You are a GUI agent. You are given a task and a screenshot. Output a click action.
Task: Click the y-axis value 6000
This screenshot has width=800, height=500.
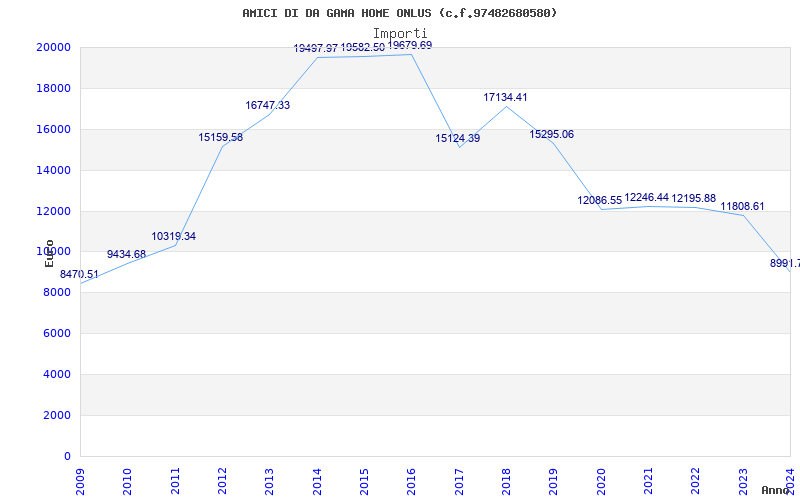(57, 333)
